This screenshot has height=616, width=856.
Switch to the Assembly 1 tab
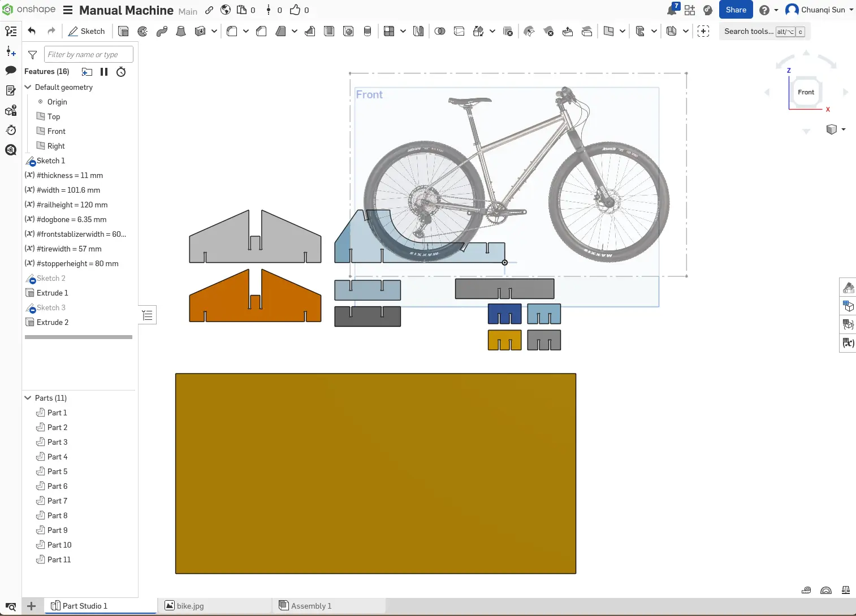(311, 606)
